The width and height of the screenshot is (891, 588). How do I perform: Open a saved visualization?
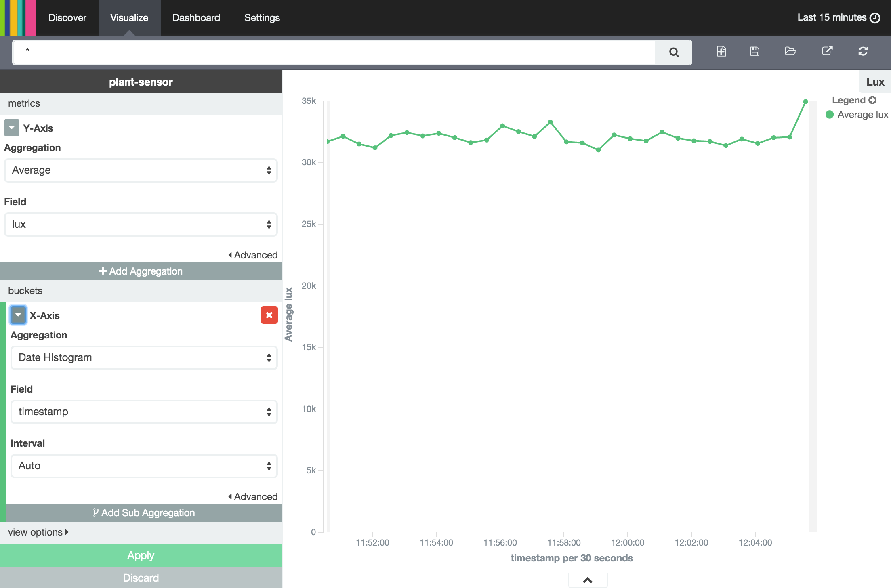click(790, 51)
